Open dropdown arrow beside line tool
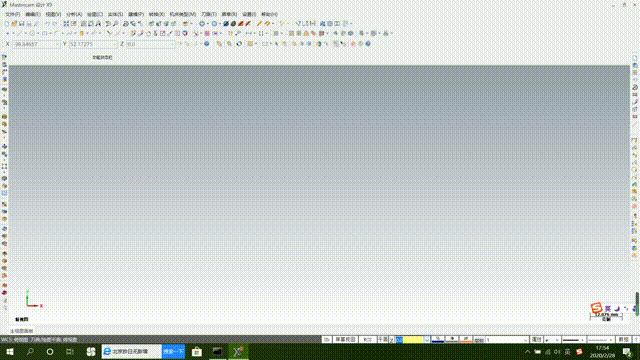 (25, 33)
